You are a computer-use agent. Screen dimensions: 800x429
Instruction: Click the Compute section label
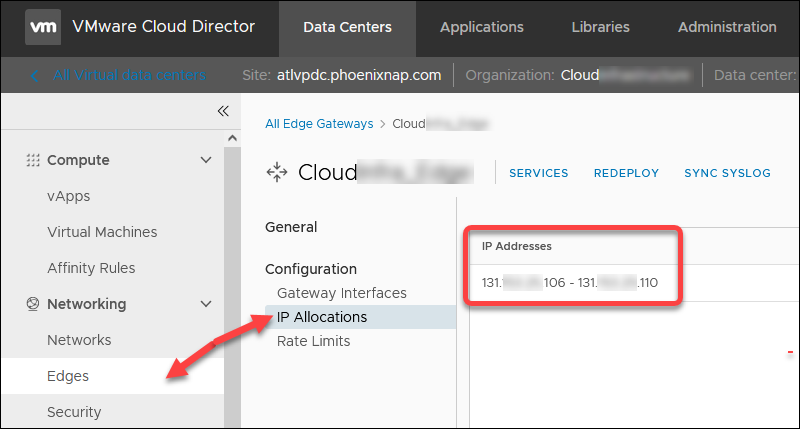click(x=78, y=160)
